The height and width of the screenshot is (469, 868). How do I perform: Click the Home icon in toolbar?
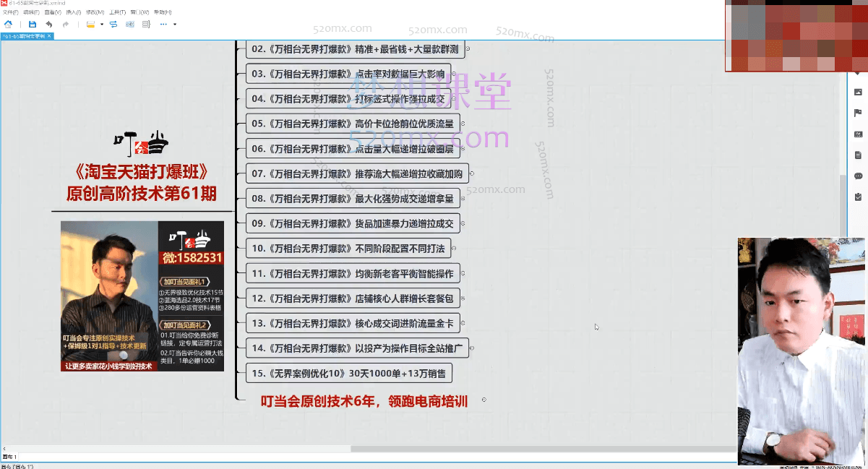click(x=8, y=24)
